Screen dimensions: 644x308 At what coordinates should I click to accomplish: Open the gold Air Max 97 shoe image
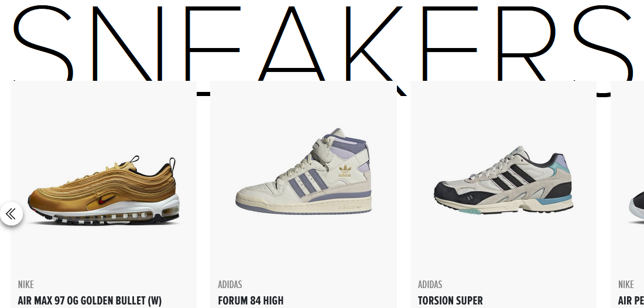[104, 190]
